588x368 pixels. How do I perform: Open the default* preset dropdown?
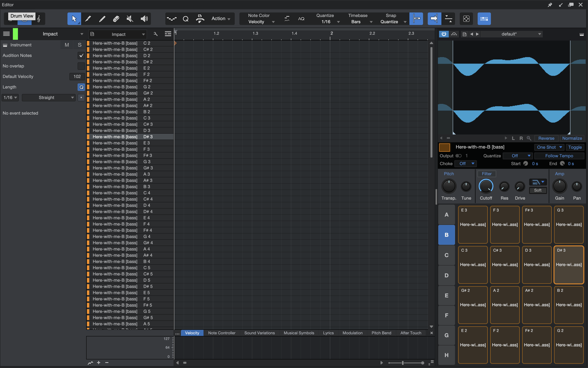(x=512, y=34)
